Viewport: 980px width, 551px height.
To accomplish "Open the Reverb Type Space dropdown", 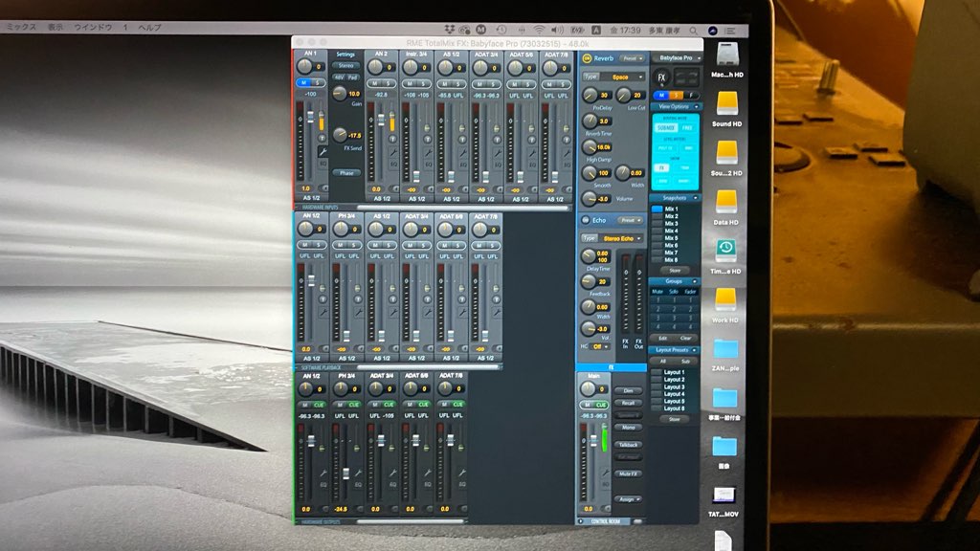I will [x=620, y=77].
